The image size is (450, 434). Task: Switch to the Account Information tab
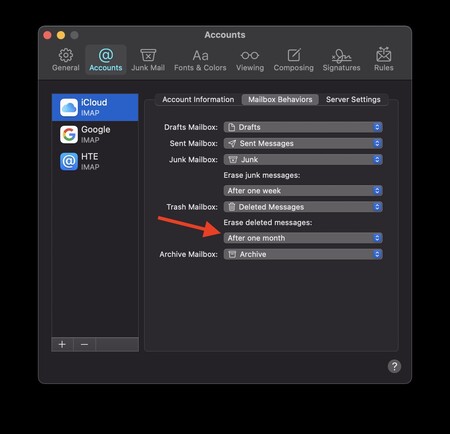point(198,99)
